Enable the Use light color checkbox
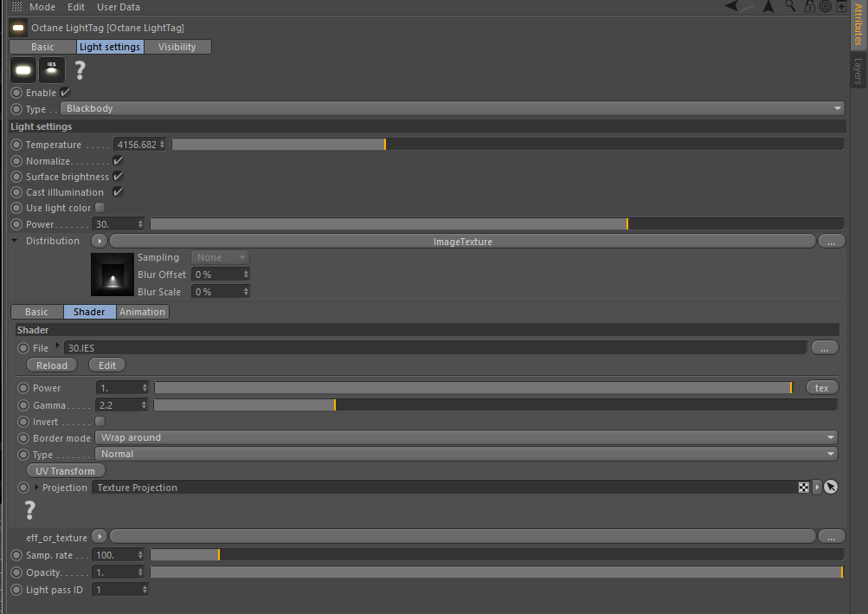The height and width of the screenshot is (614, 868). click(100, 207)
